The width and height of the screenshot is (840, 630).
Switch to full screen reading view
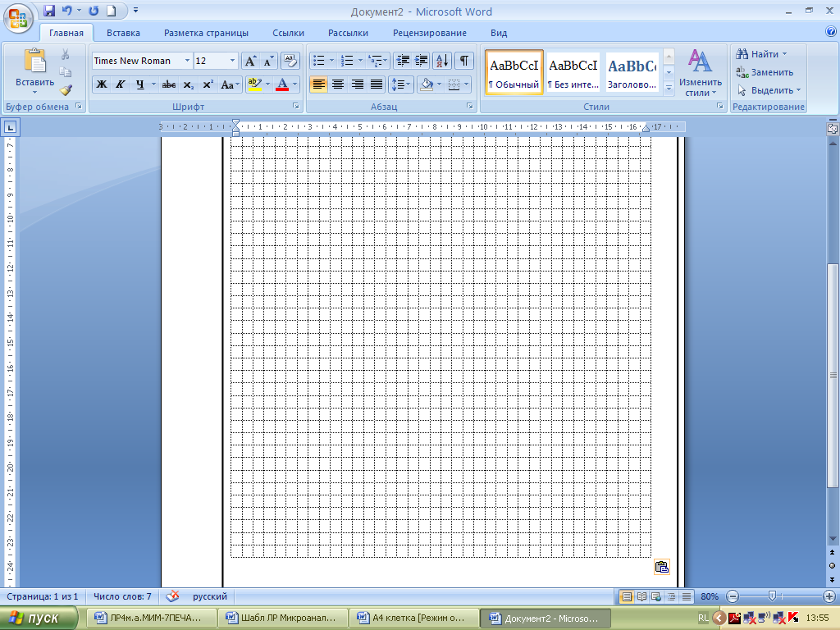[641, 596]
